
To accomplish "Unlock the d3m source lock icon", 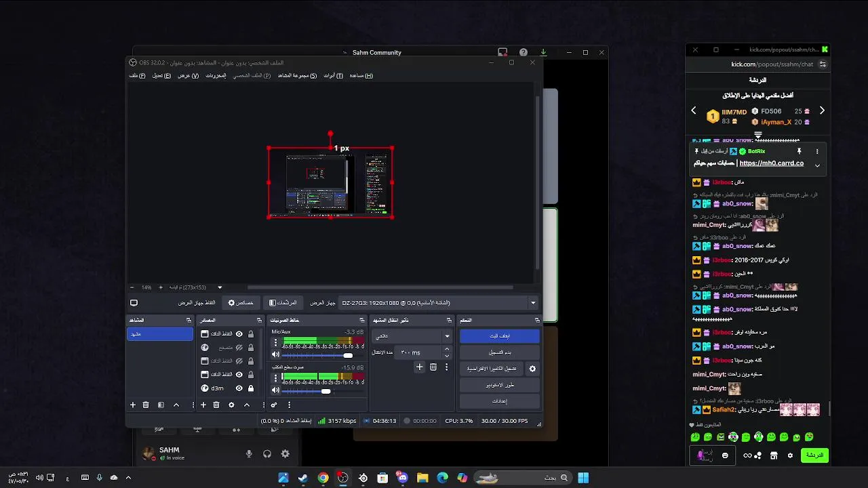I will (251, 388).
